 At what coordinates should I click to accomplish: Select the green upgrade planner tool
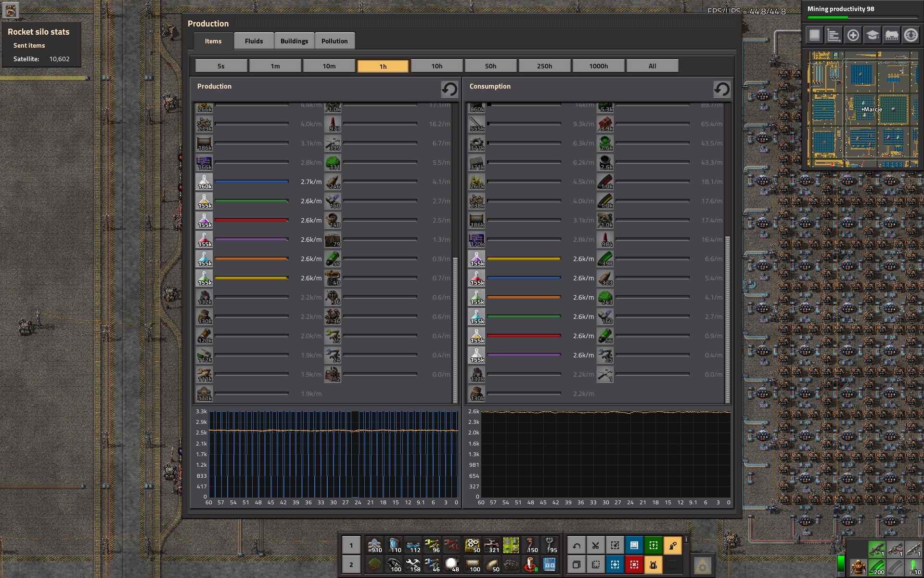[x=653, y=545]
